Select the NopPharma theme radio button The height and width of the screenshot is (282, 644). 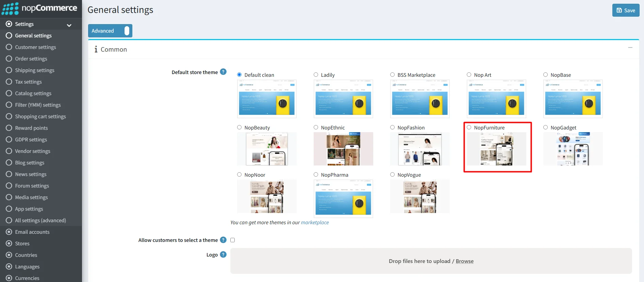316,175
